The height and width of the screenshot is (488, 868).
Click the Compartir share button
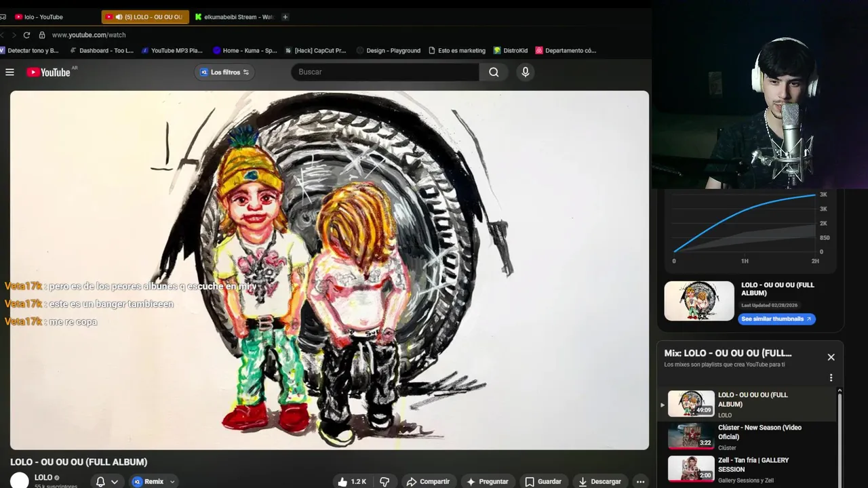click(428, 482)
